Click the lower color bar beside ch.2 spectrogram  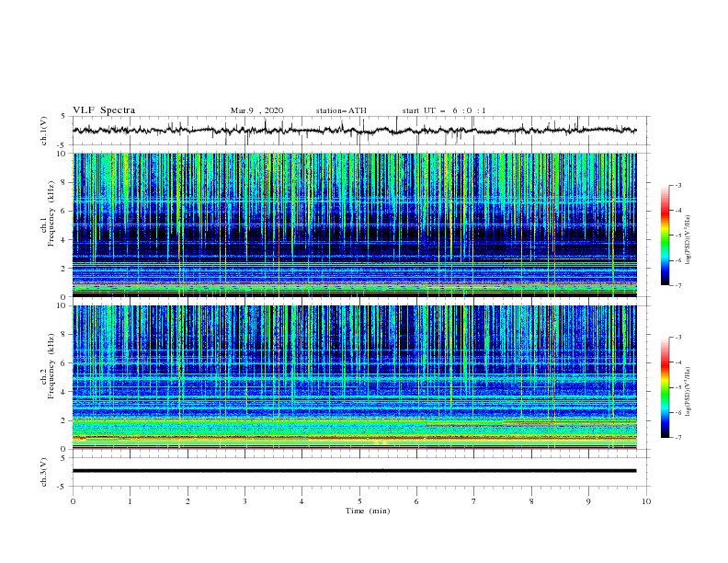click(x=665, y=387)
